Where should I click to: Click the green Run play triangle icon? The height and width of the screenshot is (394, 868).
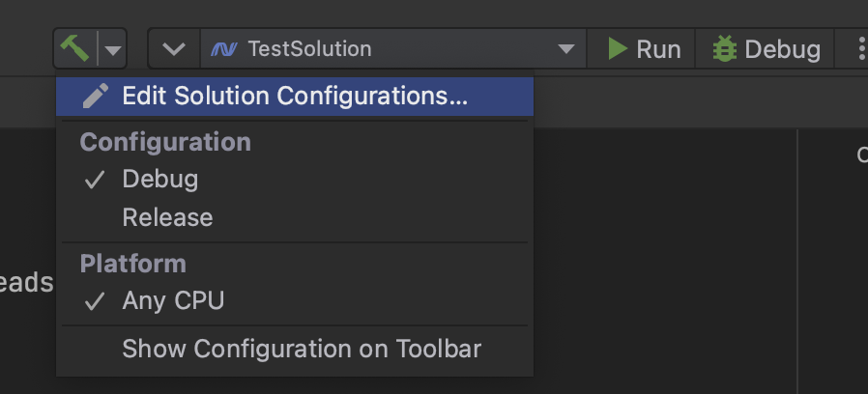(x=618, y=48)
